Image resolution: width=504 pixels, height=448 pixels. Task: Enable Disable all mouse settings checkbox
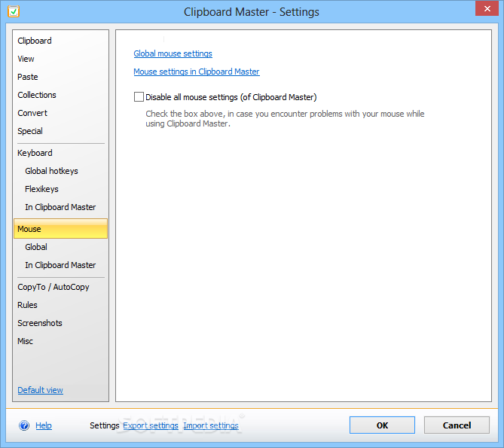139,96
